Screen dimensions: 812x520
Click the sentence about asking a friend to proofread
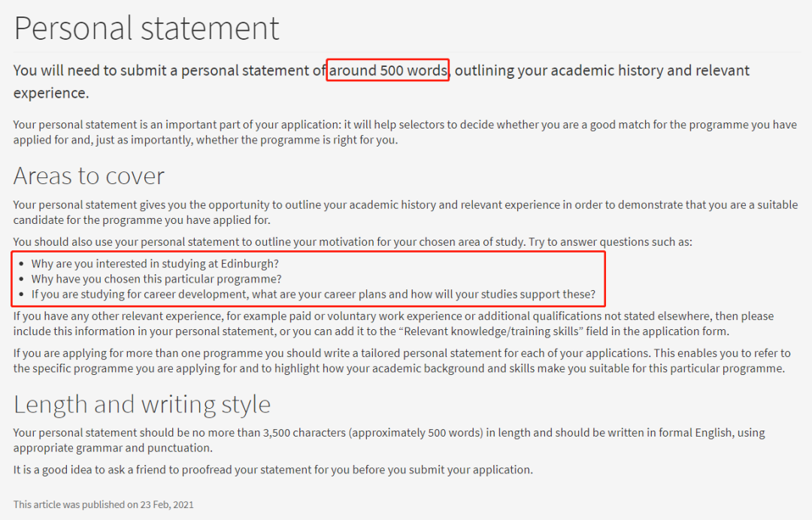coord(272,470)
